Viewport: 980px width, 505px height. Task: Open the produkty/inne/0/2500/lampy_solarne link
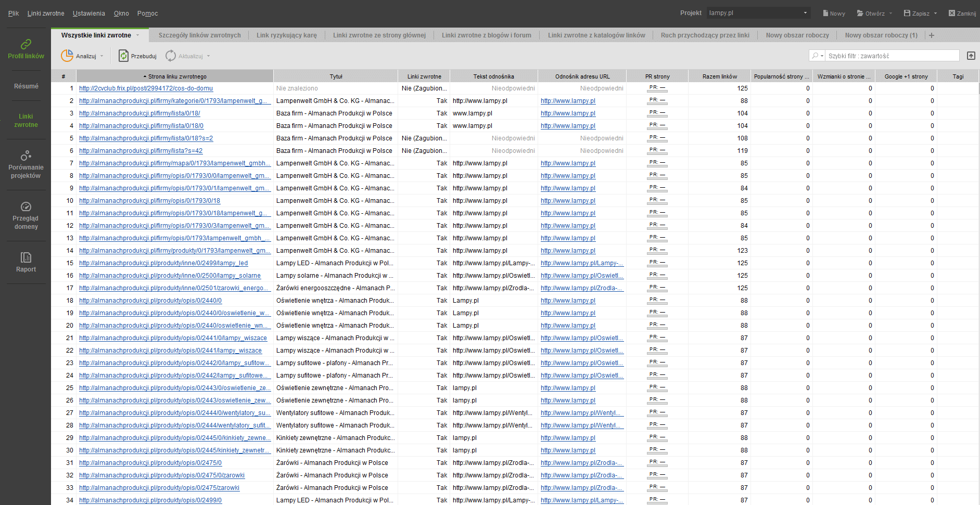(x=170, y=276)
